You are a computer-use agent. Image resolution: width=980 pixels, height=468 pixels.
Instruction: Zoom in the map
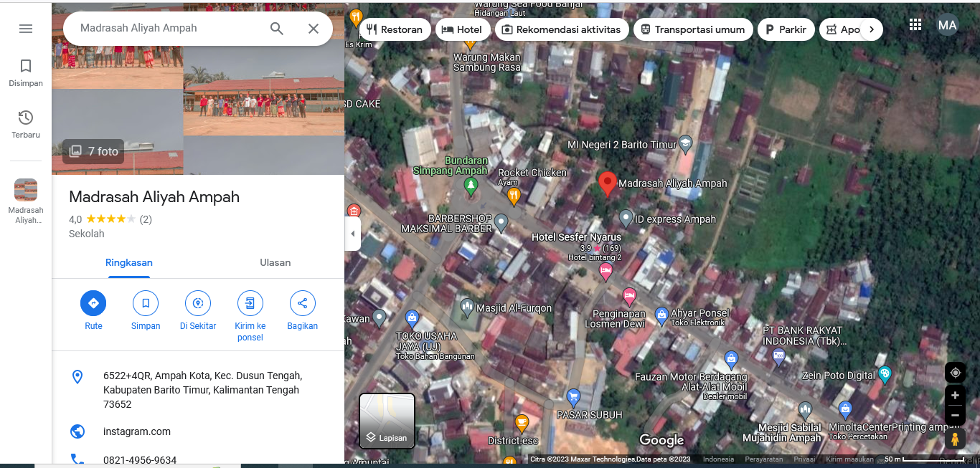(955, 395)
